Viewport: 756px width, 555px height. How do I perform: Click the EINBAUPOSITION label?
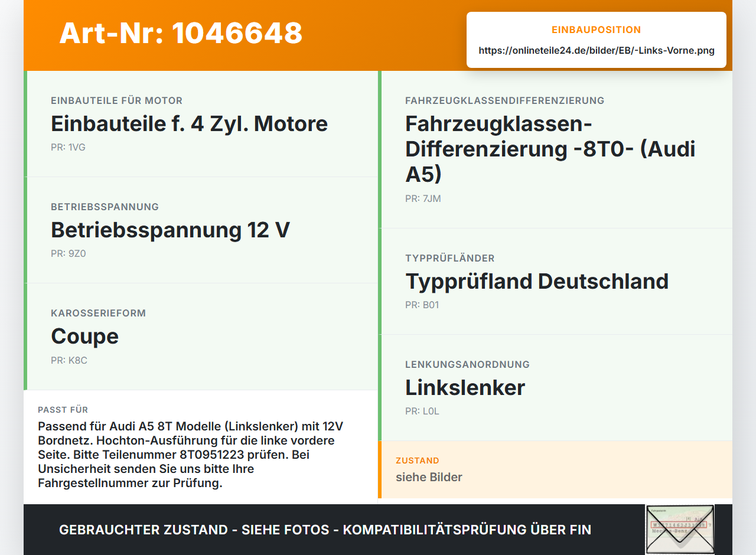(x=597, y=30)
